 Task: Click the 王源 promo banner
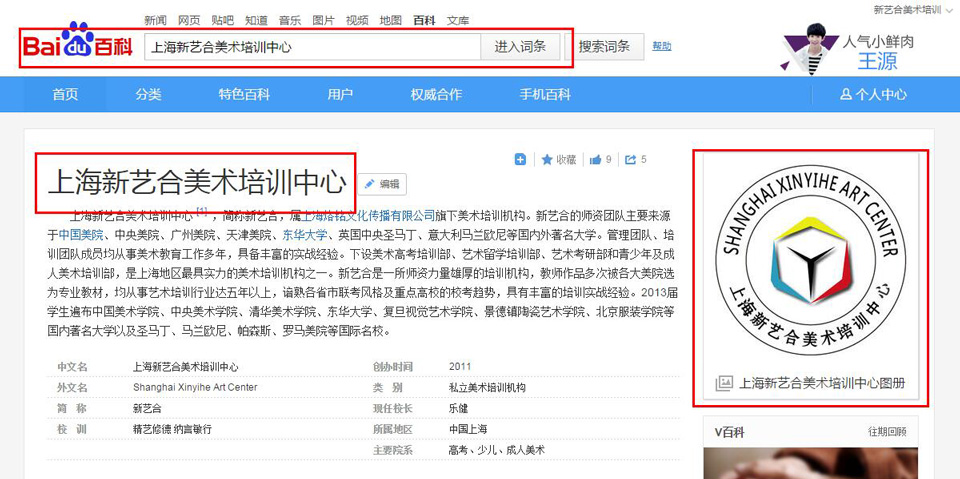(x=848, y=49)
